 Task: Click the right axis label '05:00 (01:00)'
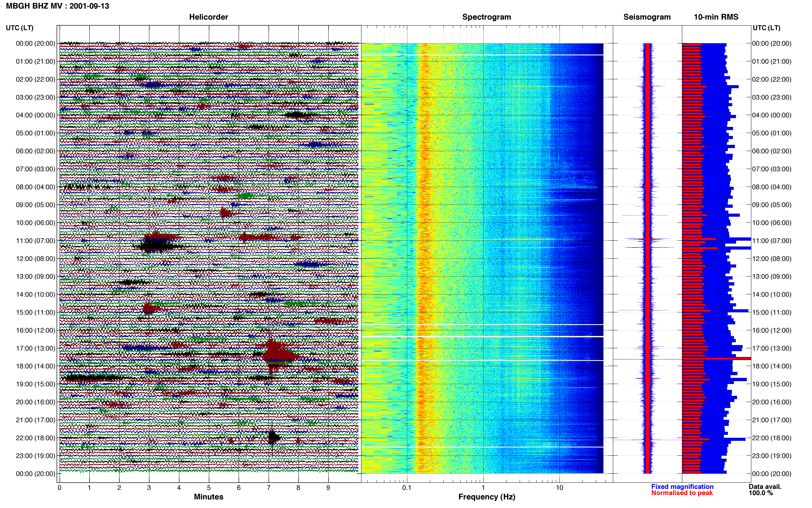[x=772, y=133]
